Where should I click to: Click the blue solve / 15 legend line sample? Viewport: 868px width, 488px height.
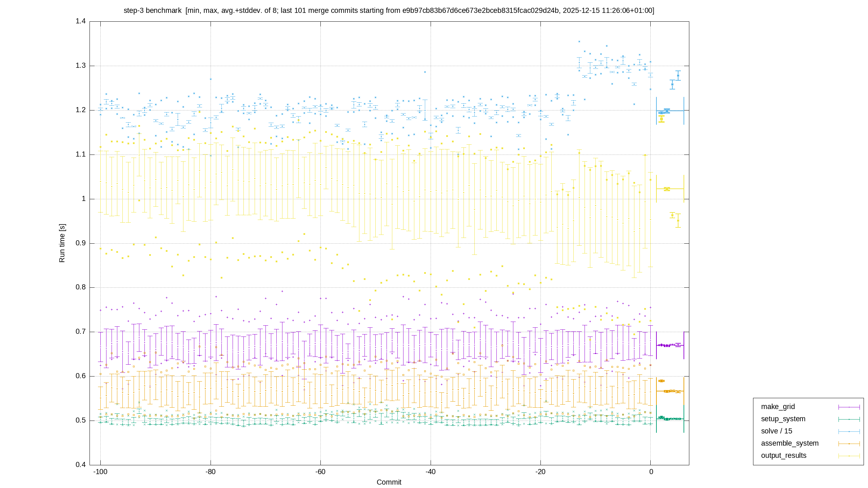pos(849,431)
